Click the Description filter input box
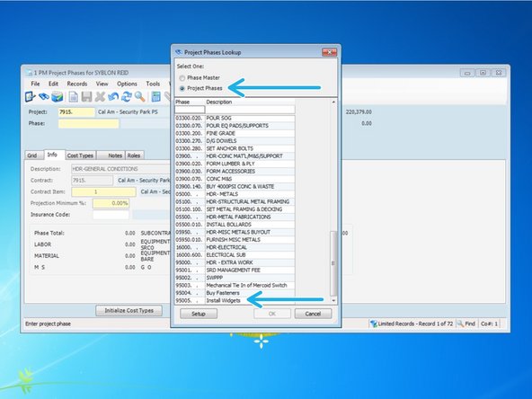532x399 pixels. [250, 110]
